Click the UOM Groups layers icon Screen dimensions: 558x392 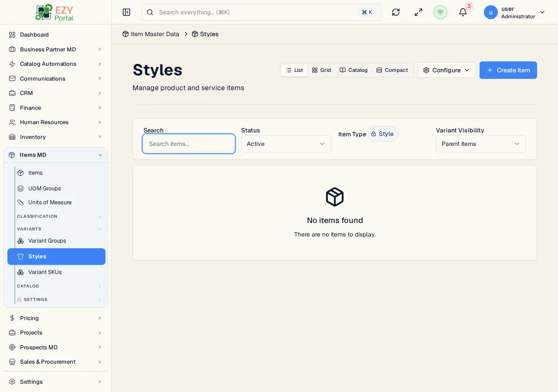click(x=20, y=188)
